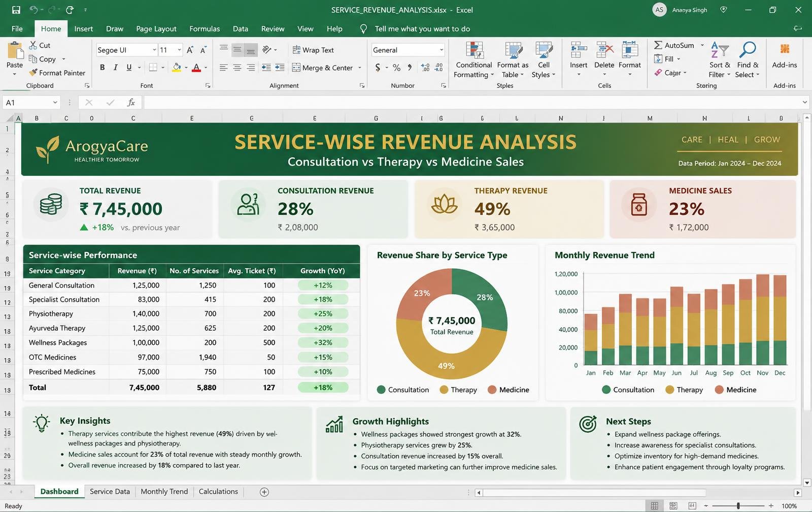The width and height of the screenshot is (812, 512).
Task: Select align left alignment
Action: tap(223, 68)
